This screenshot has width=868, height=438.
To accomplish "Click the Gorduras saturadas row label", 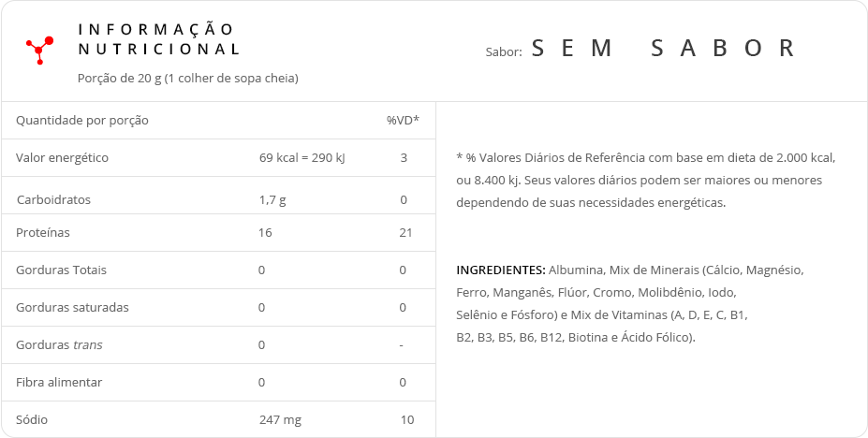I will point(72,308).
